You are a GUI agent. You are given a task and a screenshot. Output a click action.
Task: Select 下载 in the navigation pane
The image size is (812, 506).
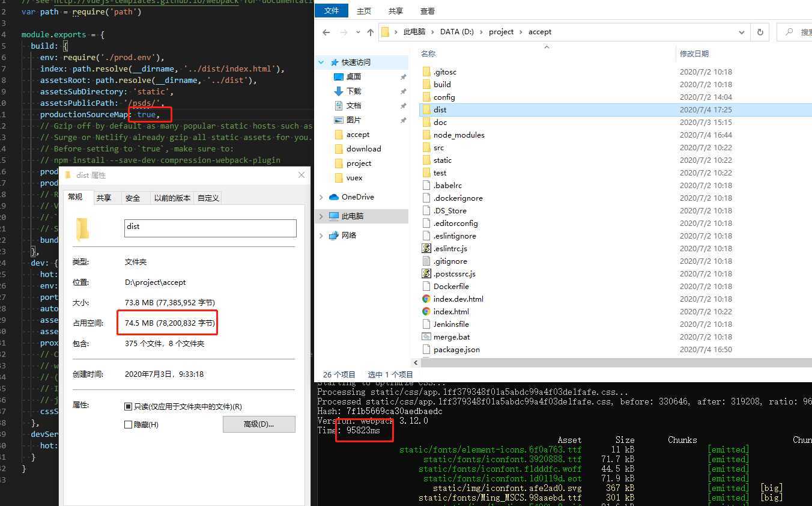point(354,91)
